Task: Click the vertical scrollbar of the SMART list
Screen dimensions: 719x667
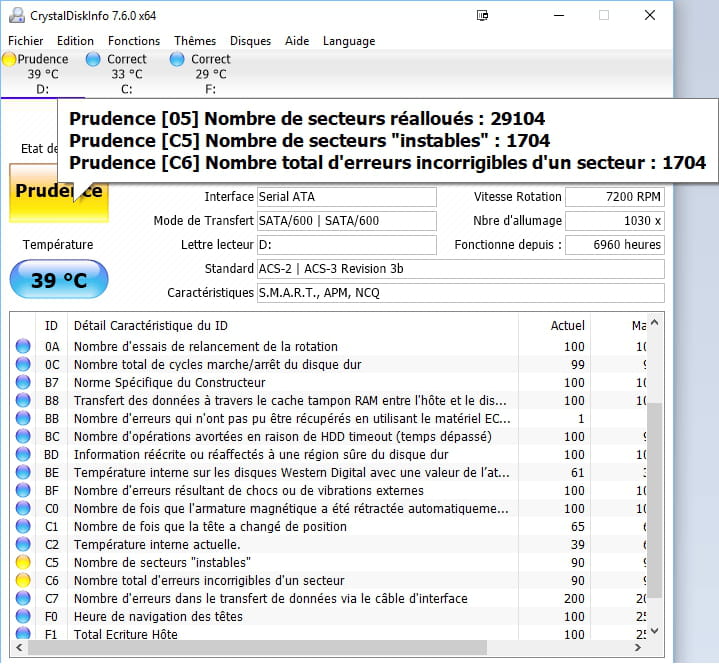Action: click(655, 480)
